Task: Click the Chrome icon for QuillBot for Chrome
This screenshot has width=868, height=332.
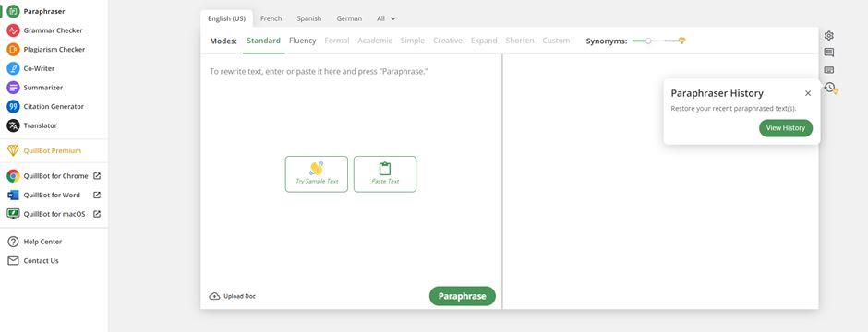Action: (x=13, y=175)
